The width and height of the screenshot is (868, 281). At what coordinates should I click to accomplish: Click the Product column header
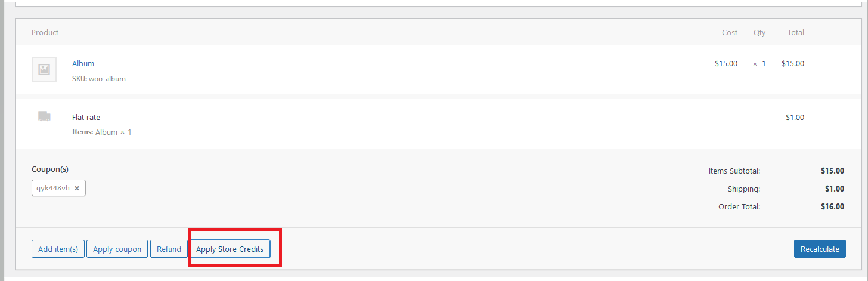point(45,33)
